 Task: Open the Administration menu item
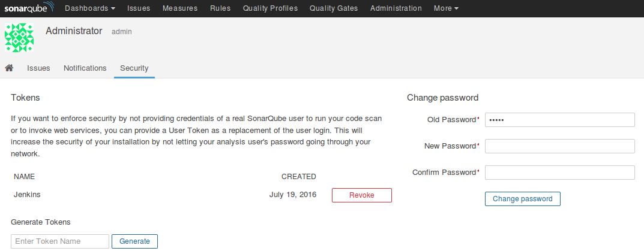pyautogui.click(x=396, y=8)
